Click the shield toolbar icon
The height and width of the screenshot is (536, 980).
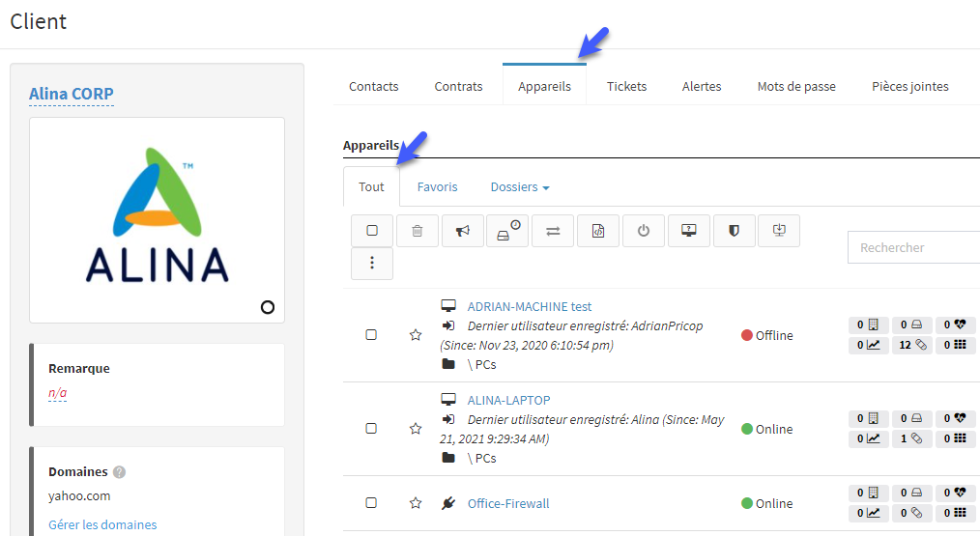click(734, 231)
